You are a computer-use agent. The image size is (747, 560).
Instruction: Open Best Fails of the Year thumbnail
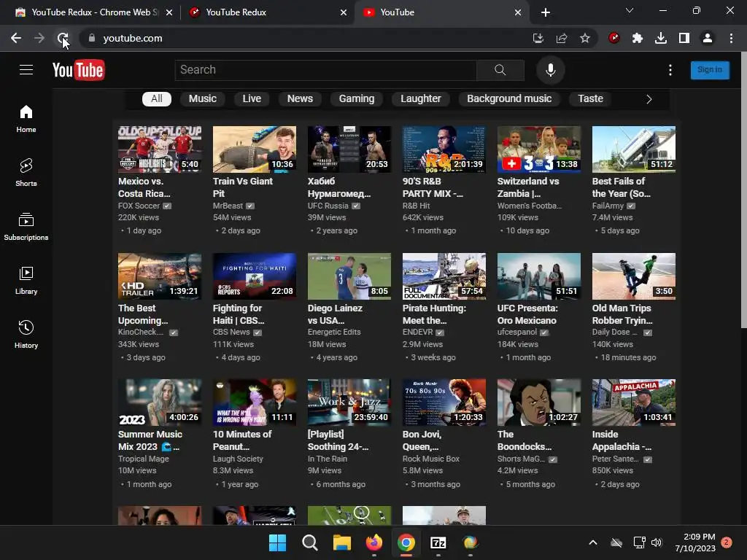click(x=634, y=149)
